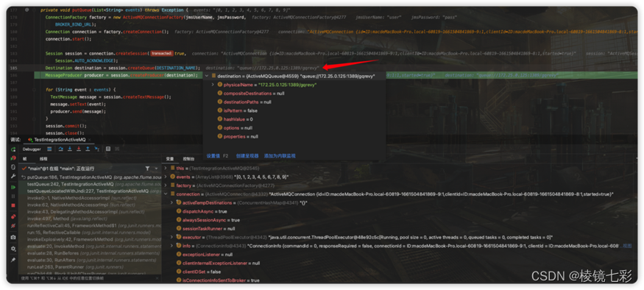Stop the debug session with red square
644x290 pixels.
13,205
